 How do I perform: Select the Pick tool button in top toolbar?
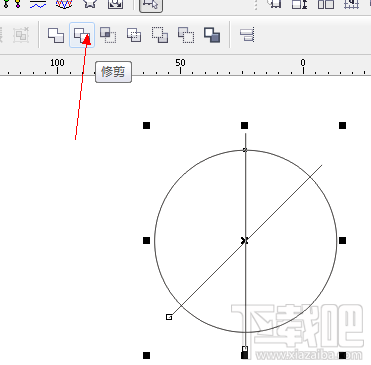tap(151, 5)
